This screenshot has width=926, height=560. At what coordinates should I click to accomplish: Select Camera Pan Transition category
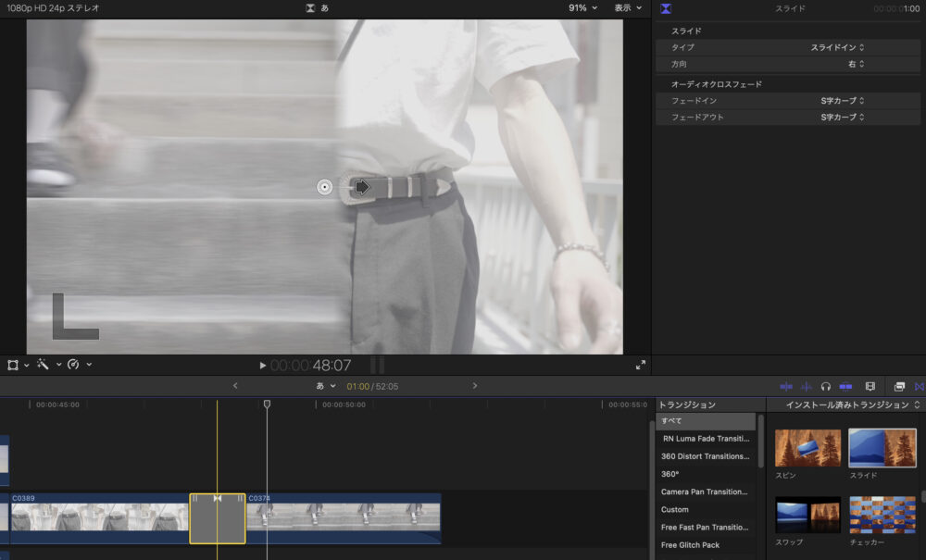tap(706, 492)
